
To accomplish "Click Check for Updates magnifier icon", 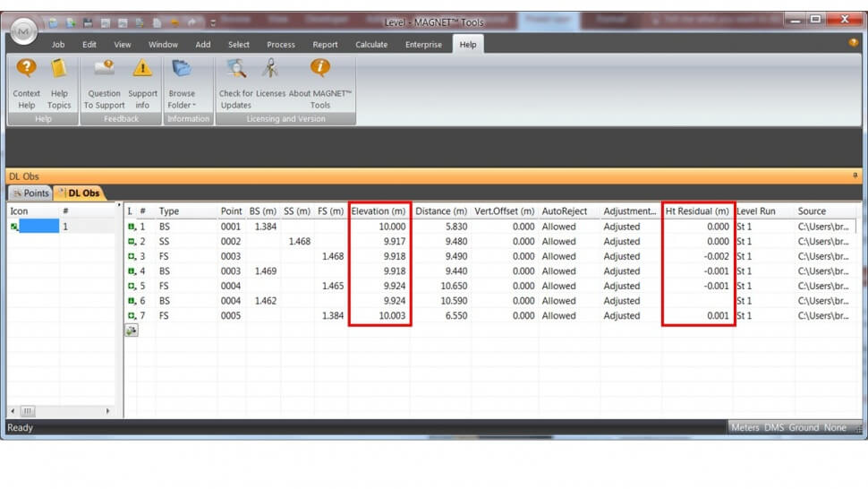I will point(236,68).
